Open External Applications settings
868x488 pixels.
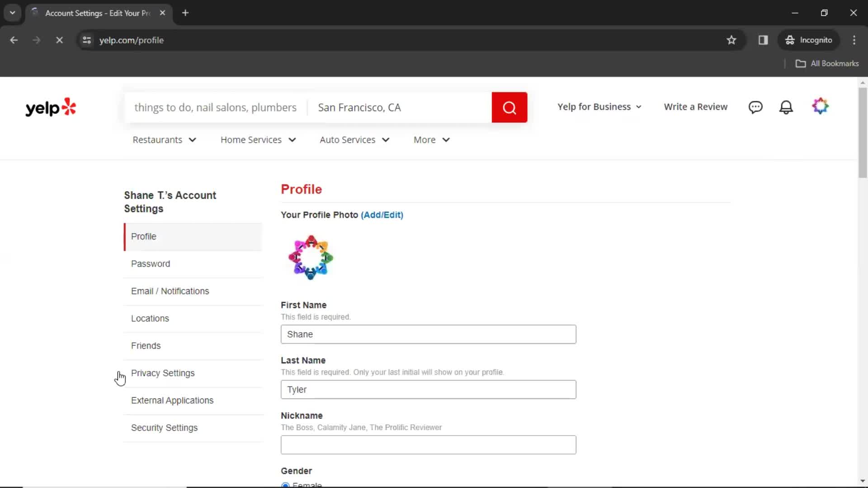coord(193,401)
